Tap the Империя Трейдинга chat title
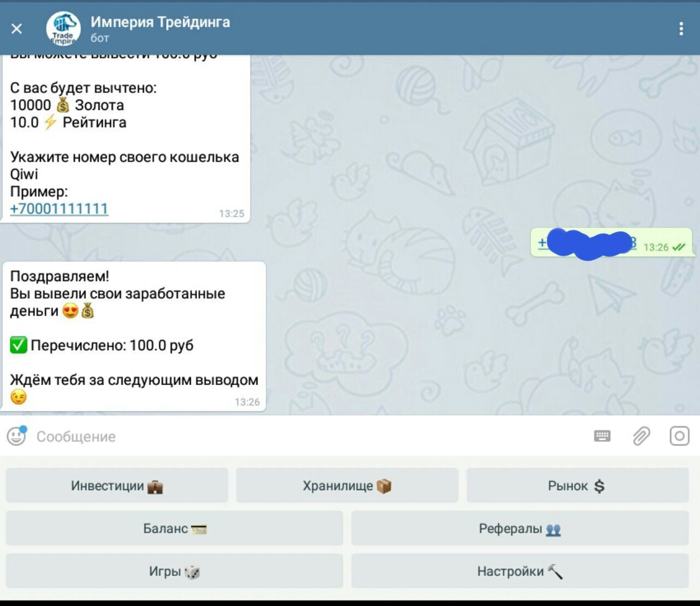Image resolution: width=700 pixels, height=606 pixels. click(x=160, y=22)
